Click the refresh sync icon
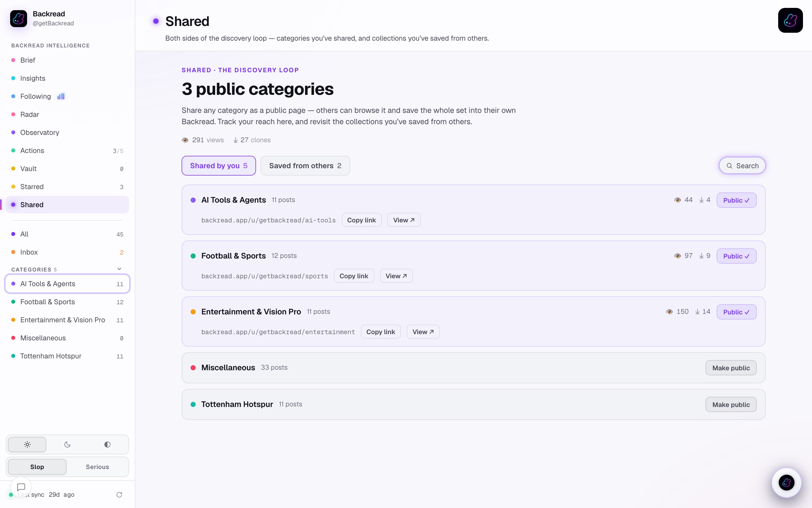 [x=119, y=494]
